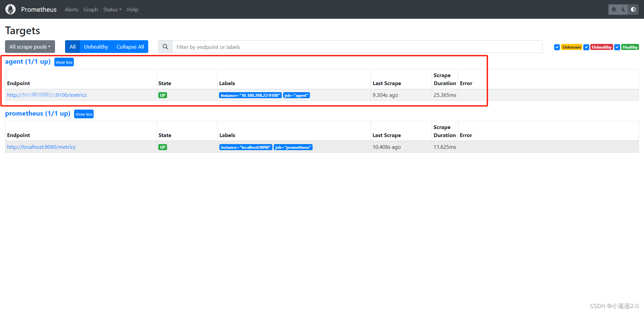The height and width of the screenshot is (312, 644).
Task: Select the All targets filter button
Action: (72, 47)
